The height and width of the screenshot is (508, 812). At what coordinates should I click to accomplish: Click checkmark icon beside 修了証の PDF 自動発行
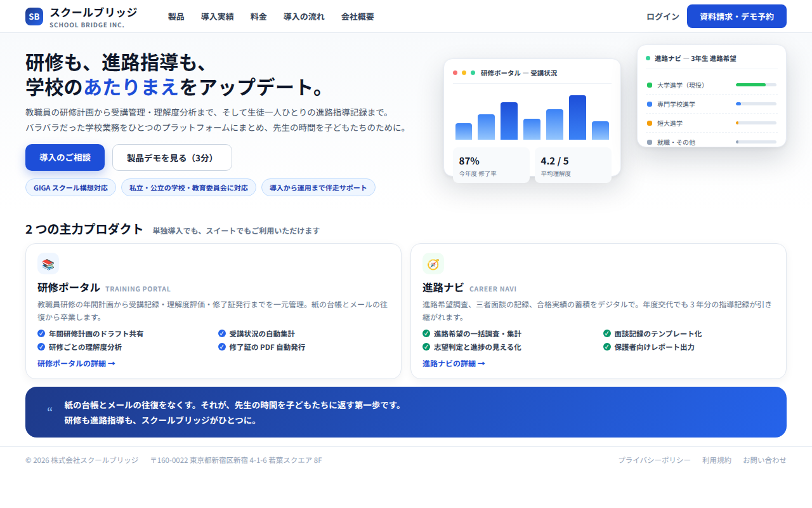(222, 347)
